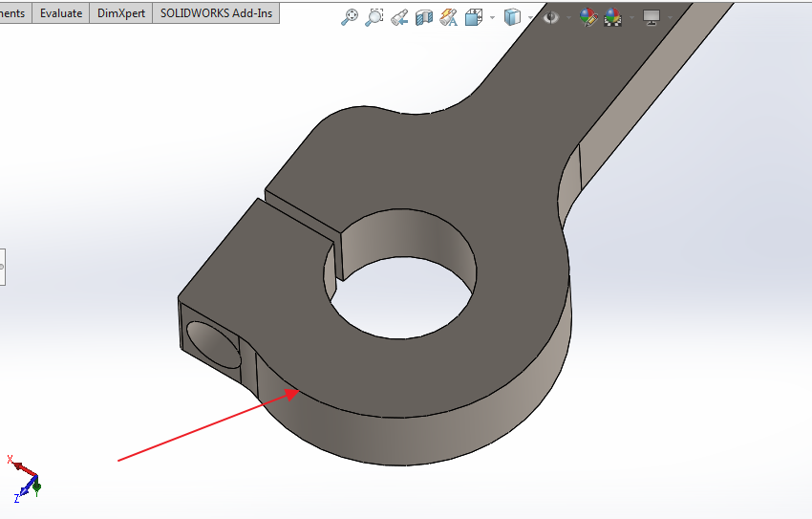The image size is (812, 519).
Task: Select the small clamp screw hole
Action: coord(213,345)
